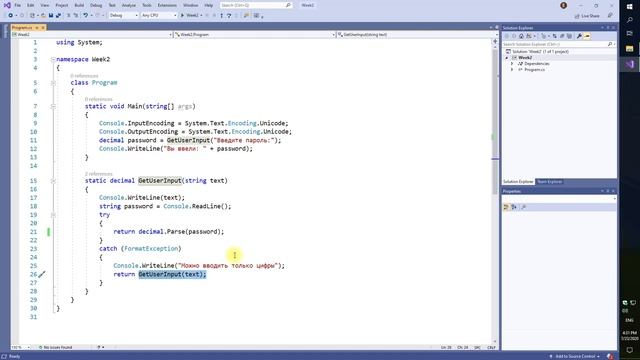640x360 pixels.
Task: Open the File menu
Action: pos(18,5)
